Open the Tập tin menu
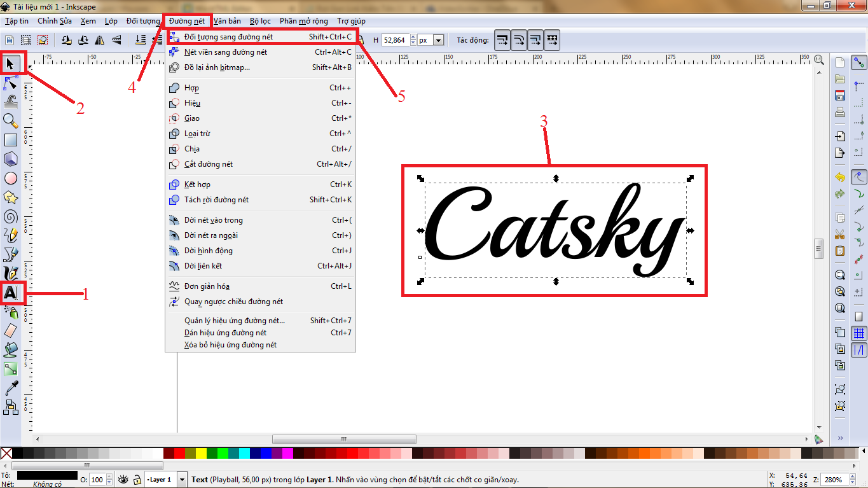The image size is (868, 488). coord(17,21)
